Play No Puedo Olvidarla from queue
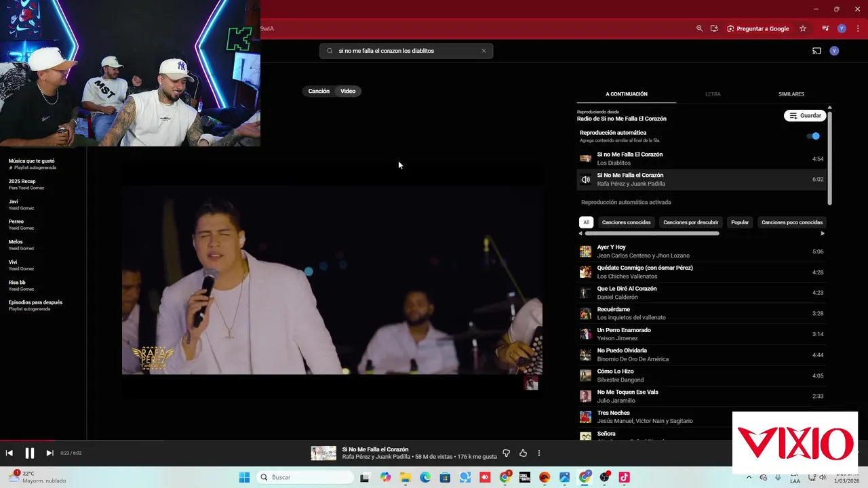Image resolution: width=868 pixels, height=488 pixels. (x=702, y=354)
